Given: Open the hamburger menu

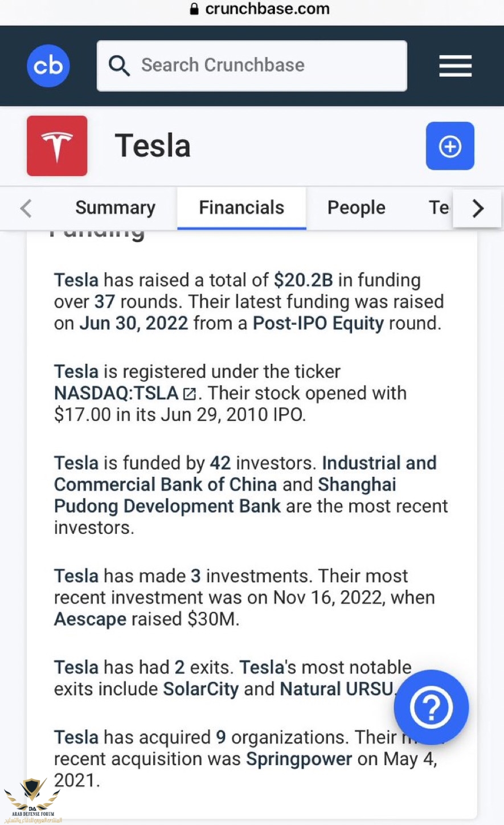Looking at the screenshot, I should tap(455, 66).
